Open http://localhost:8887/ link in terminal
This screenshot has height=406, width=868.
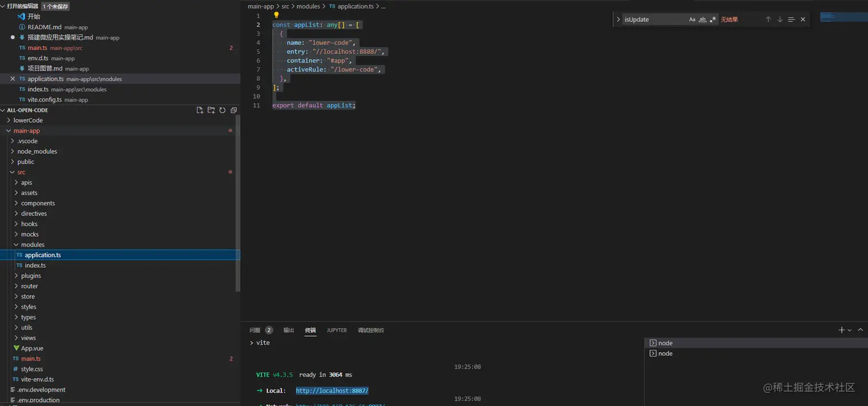coord(332,391)
